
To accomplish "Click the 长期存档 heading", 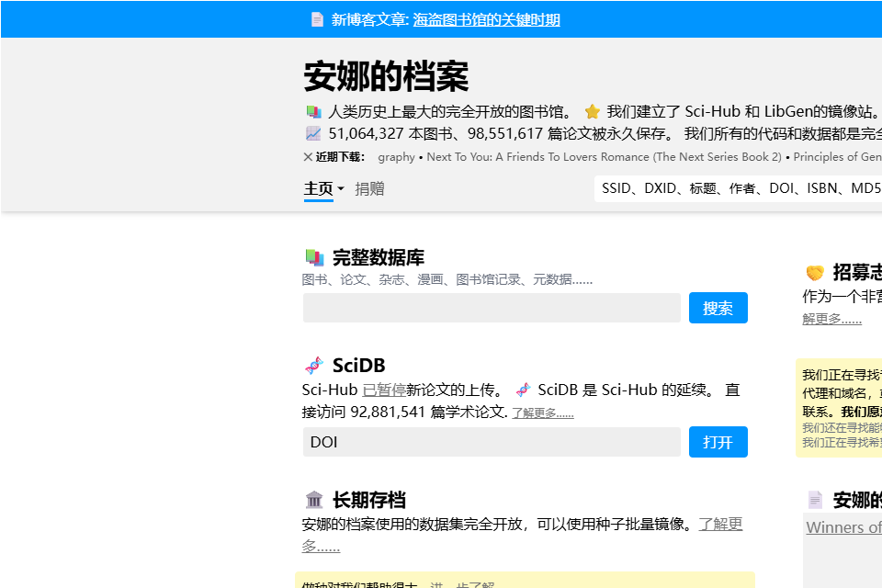I will point(369,500).
